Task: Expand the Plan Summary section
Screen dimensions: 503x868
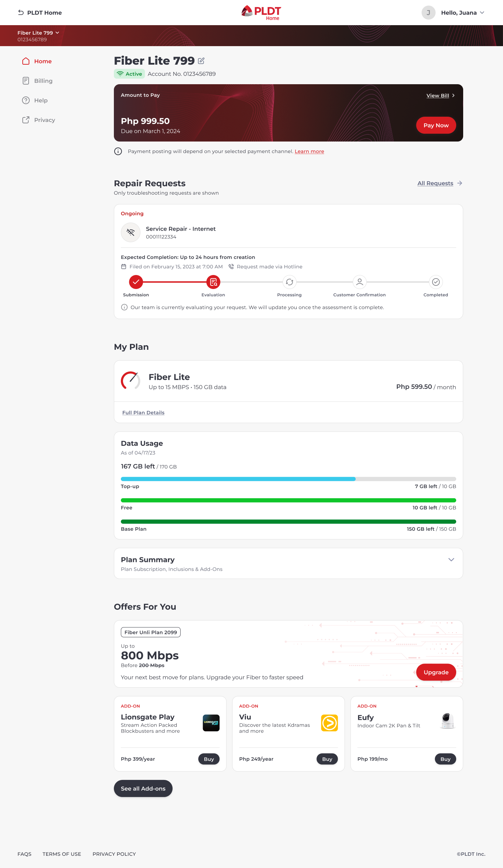Action: pyautogui.click(x=451, y=559)
